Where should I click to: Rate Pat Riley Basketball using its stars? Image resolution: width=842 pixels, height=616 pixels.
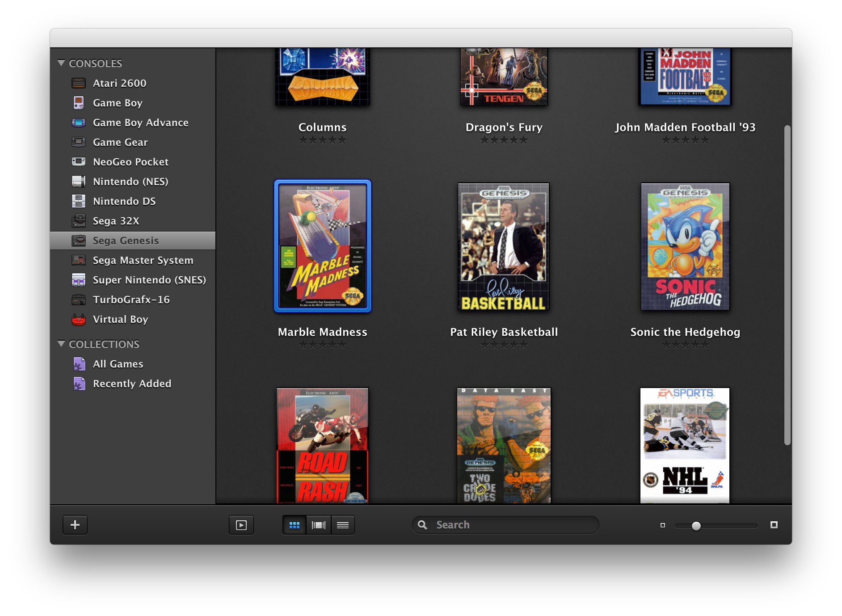point(504,345)
